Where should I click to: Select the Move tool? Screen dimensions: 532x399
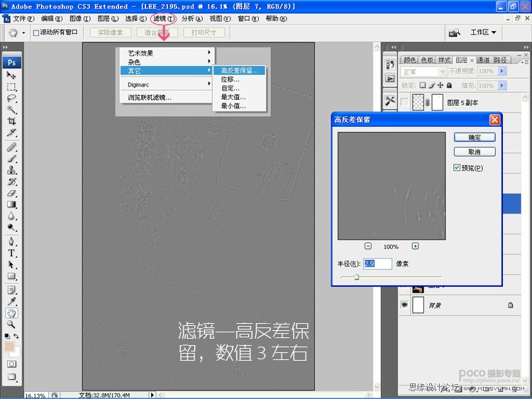[11, 75]
